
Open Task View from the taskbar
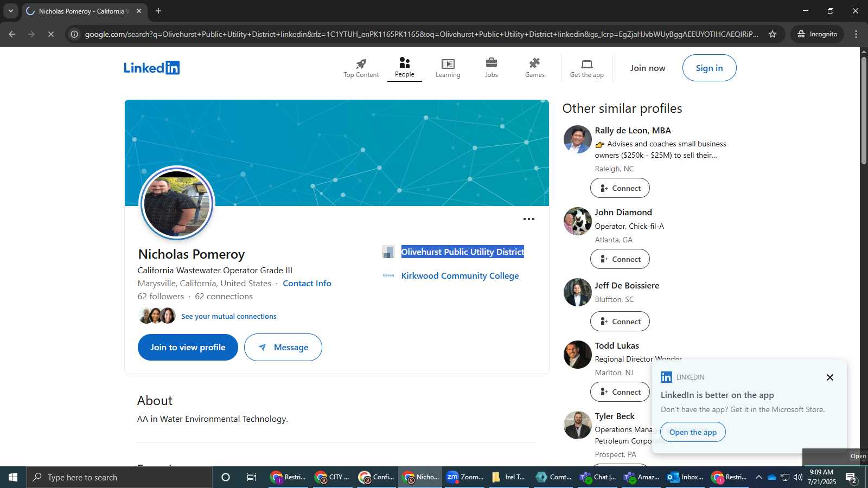coord(252,477)
